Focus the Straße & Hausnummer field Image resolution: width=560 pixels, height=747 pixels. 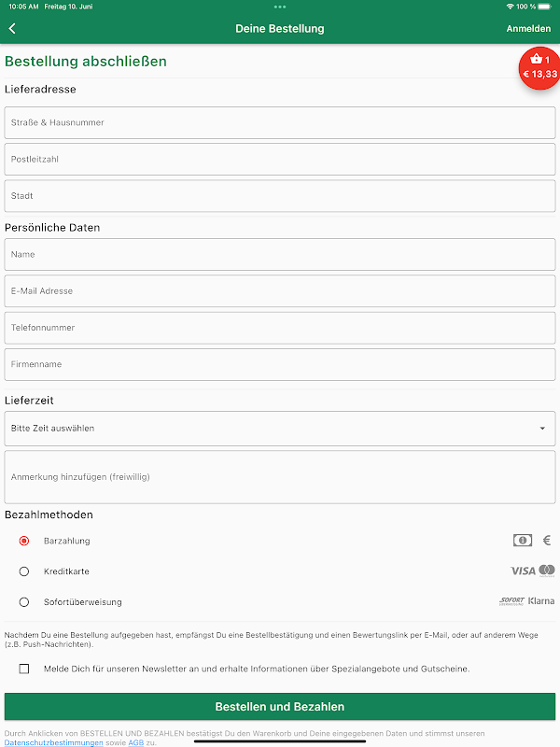(x=280, y=122)
